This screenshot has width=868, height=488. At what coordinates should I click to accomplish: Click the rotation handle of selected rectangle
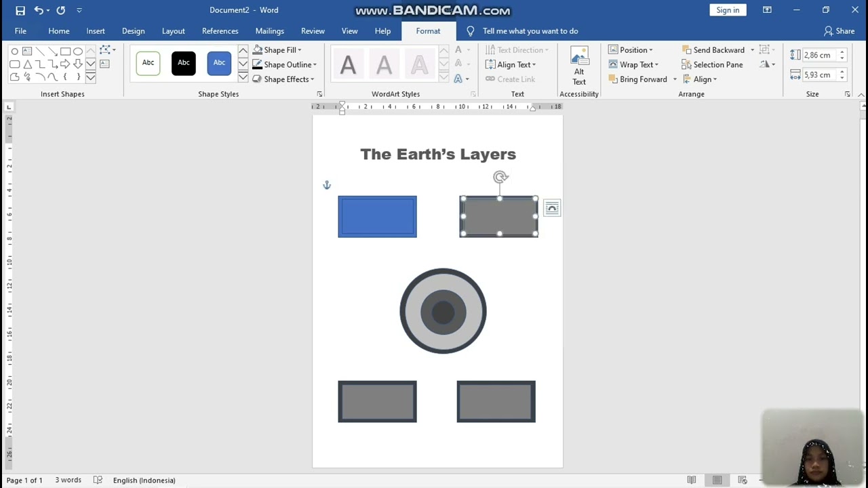pos(500,178)
